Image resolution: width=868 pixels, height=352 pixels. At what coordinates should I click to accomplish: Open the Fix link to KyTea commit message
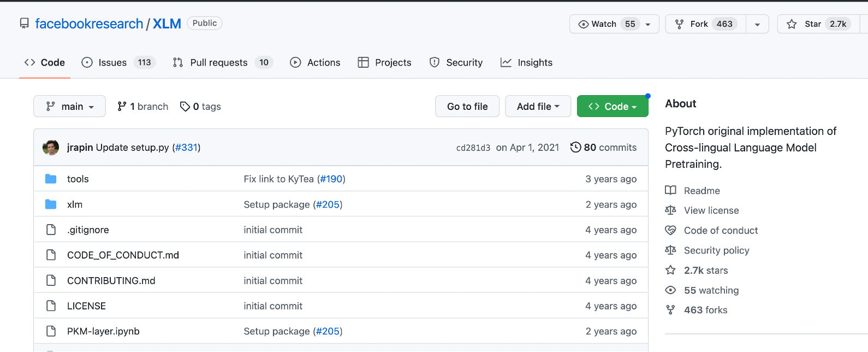[x=279, y=179]
